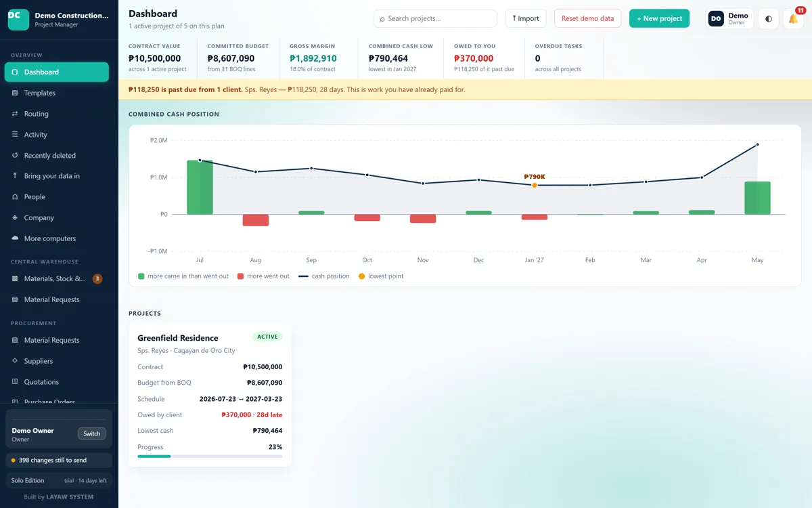Open Routing in the sidebar
The image size is (812, 508).
pyautogui.click(x=57, y=114)
